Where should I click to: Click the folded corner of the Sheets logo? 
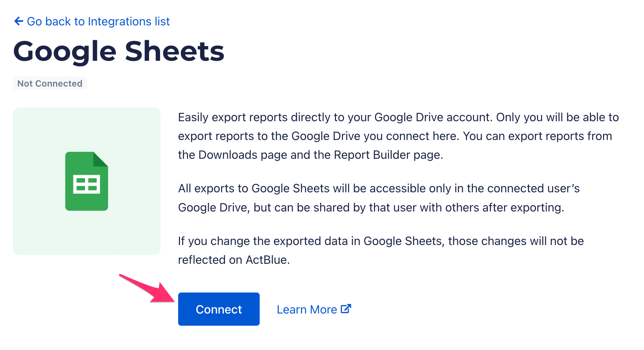[x=100, y=159]
